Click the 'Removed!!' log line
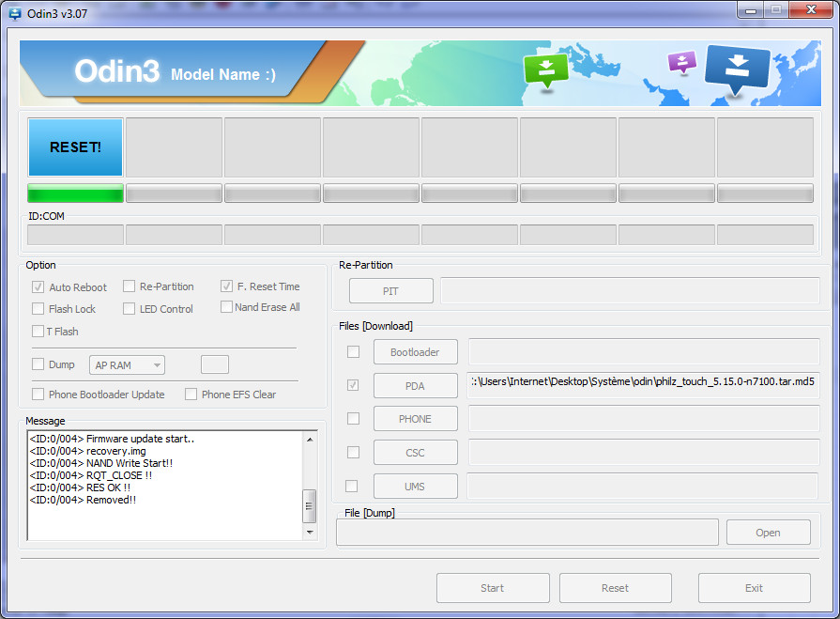840x619 pixels. [83, 500]
